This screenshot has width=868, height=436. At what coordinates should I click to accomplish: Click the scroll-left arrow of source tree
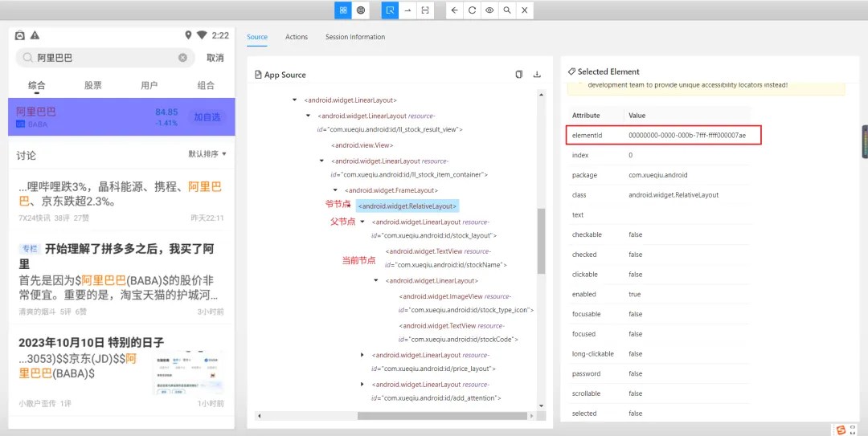259,416
